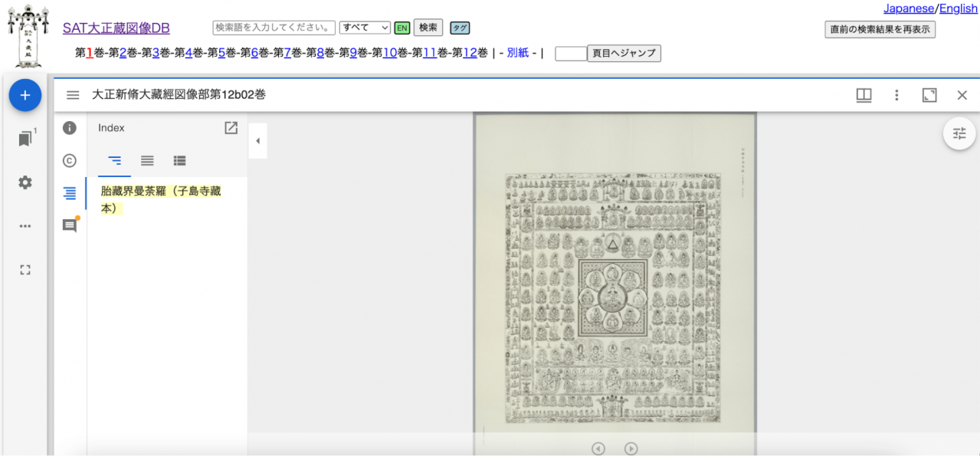This screenshot has width=980, height=456.
Task: Open volume 9 link
Action: [x=353, y=53]
